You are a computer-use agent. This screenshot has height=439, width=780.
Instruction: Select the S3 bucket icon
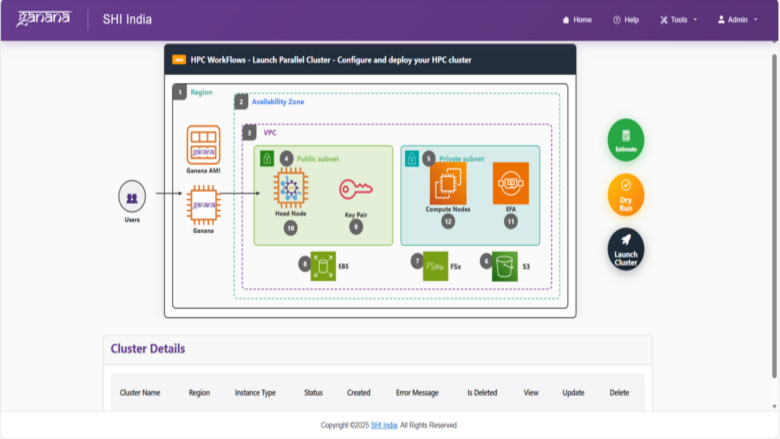[x=504, y=266]
